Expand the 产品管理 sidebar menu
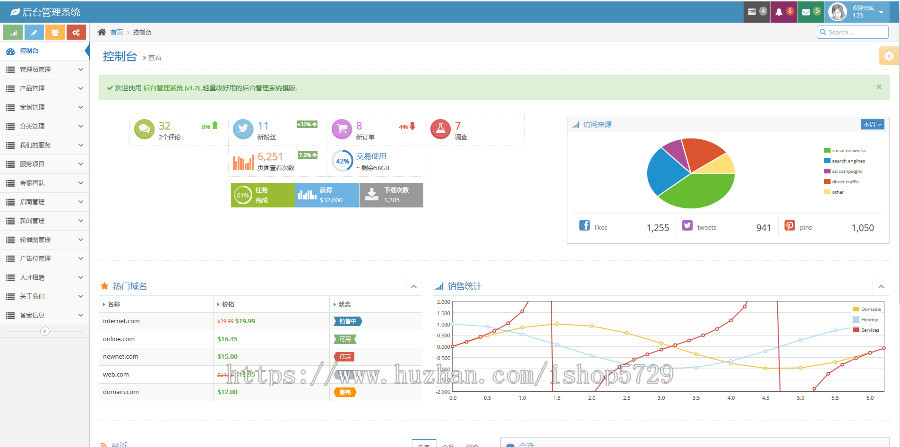Viewport: 900px width, 447px height. point(45,88)
